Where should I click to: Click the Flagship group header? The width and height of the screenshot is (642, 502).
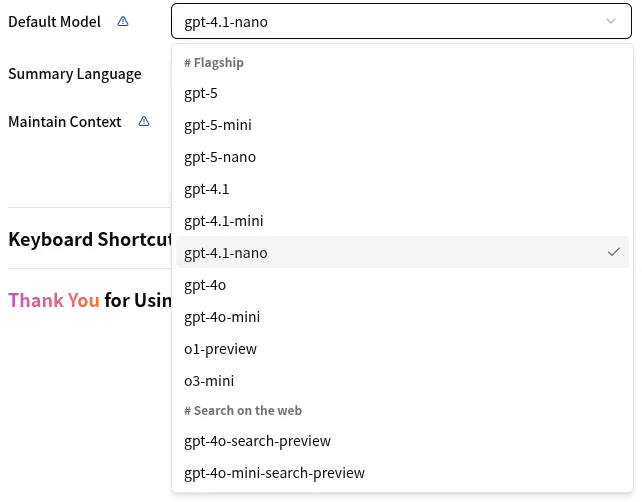coord(214,63)
